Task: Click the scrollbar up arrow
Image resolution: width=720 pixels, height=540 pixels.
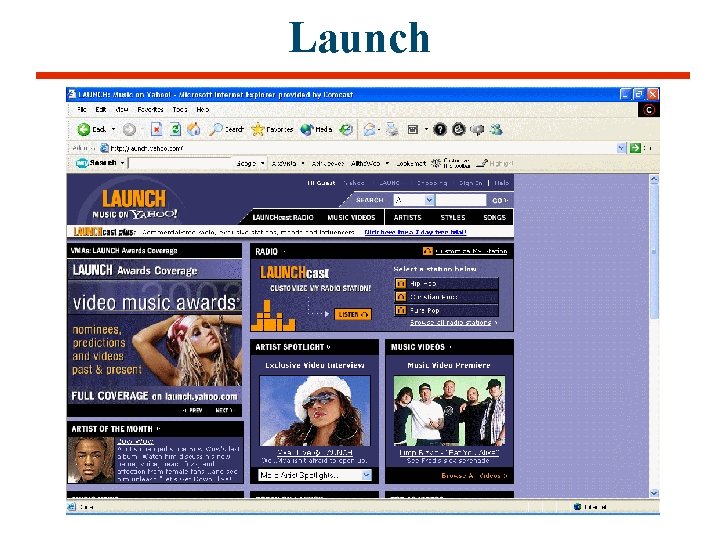Action: (x=654, y=179)
